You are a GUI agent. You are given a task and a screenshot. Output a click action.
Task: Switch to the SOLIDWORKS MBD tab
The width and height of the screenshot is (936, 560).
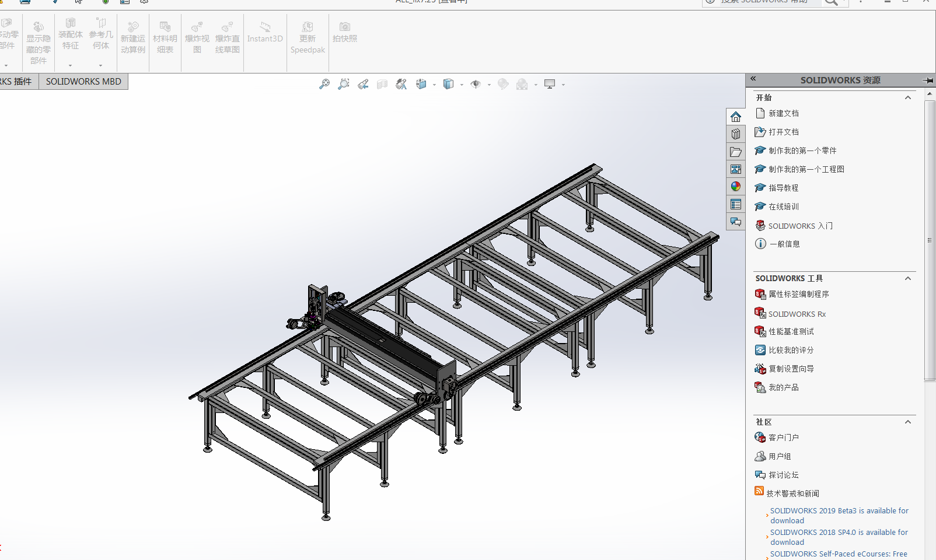(x=83, y=82)
